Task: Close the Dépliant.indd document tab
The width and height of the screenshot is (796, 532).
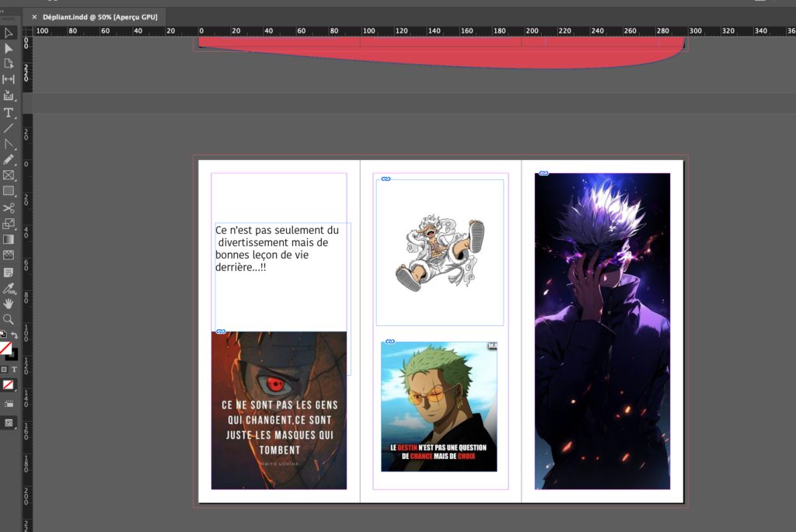Action: (34, 16)
